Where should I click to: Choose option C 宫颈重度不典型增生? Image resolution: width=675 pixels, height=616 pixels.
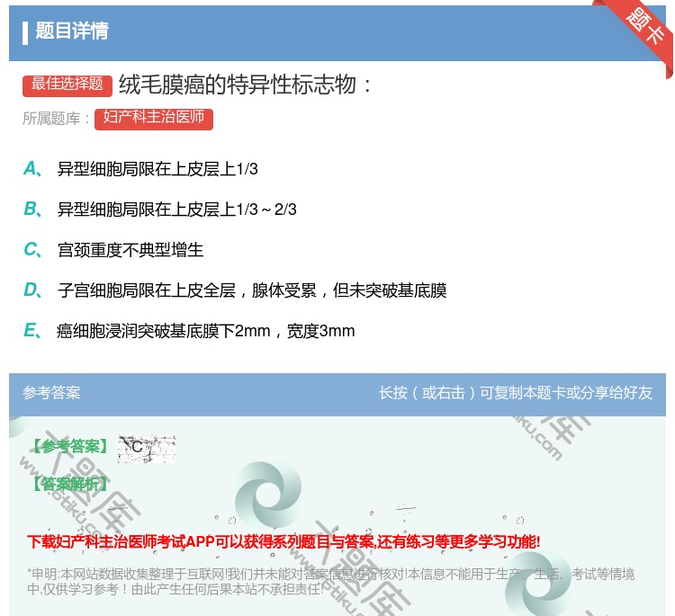(x=113, y=250)
